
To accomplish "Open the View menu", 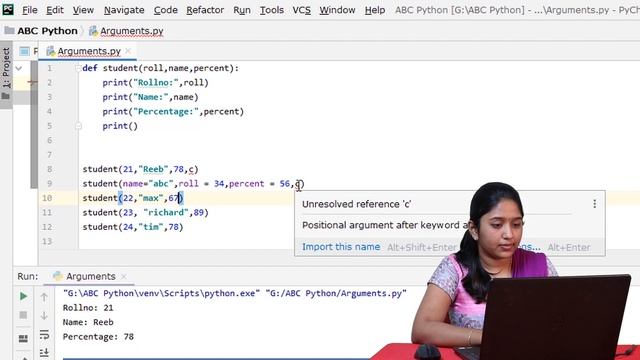I will pos(83,10).
